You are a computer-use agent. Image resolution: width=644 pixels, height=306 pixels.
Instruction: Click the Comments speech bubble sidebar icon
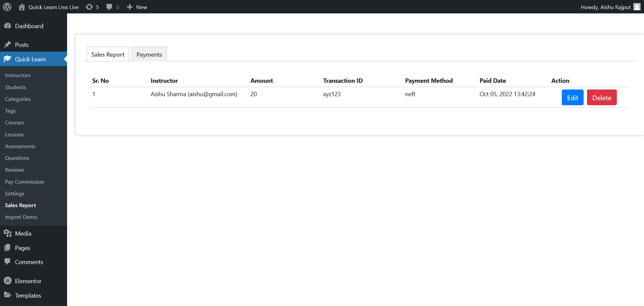[8, 262]
